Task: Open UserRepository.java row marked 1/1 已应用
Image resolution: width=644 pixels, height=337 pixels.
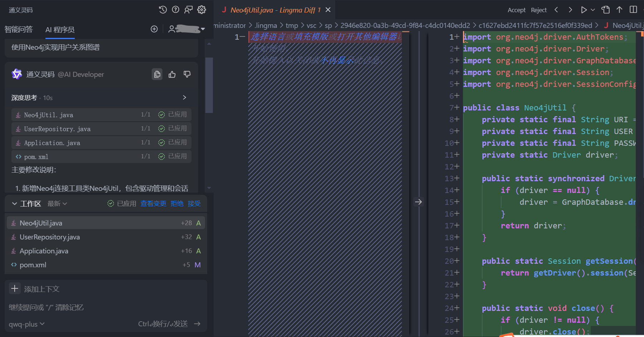Action: [x=101, y=129]
